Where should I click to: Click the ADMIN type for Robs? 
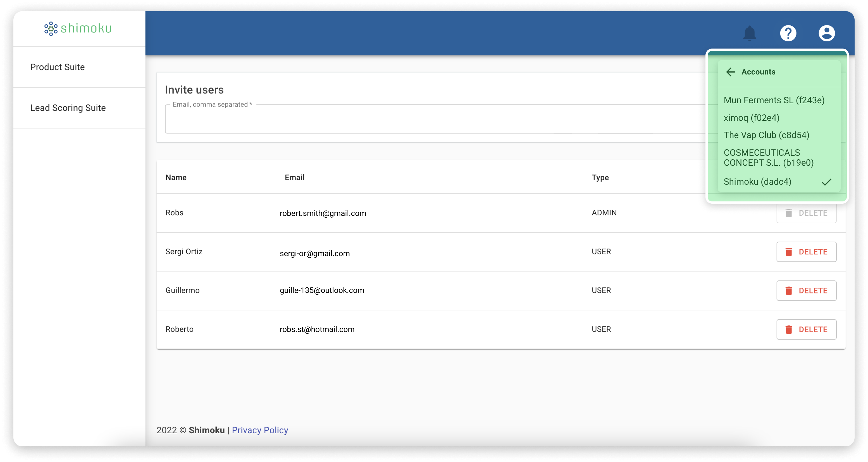click(604, 213)
